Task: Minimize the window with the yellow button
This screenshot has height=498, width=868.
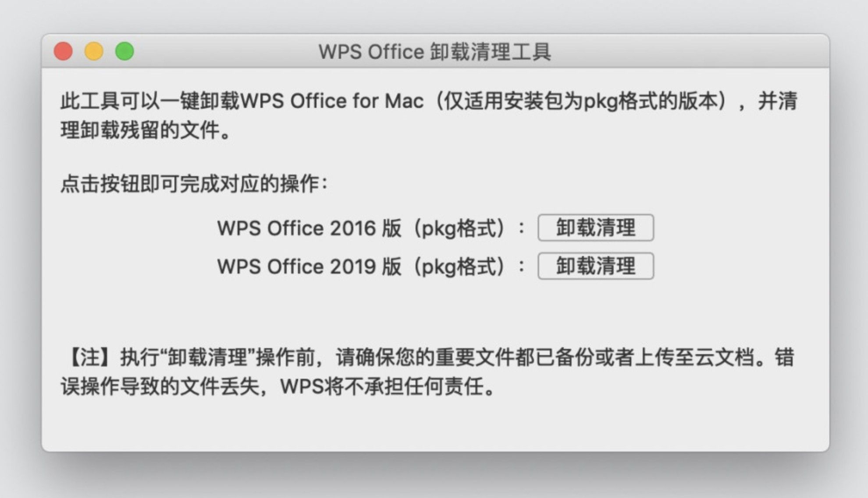Action: click(x=94, y=51)
